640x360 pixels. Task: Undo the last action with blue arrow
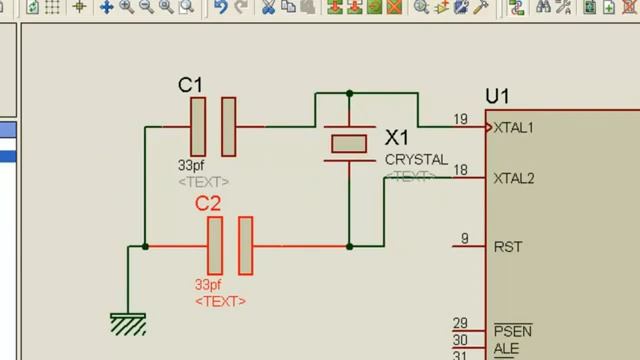click(220, 7)
